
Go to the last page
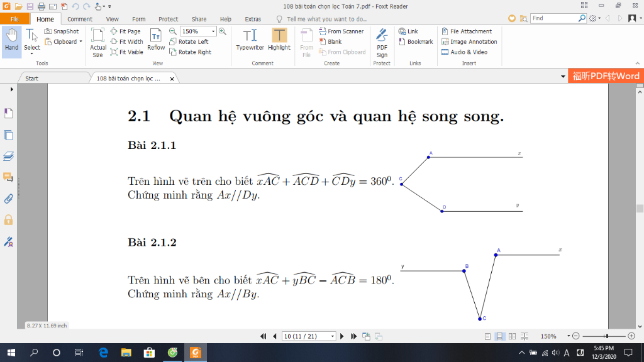[353, 337]
